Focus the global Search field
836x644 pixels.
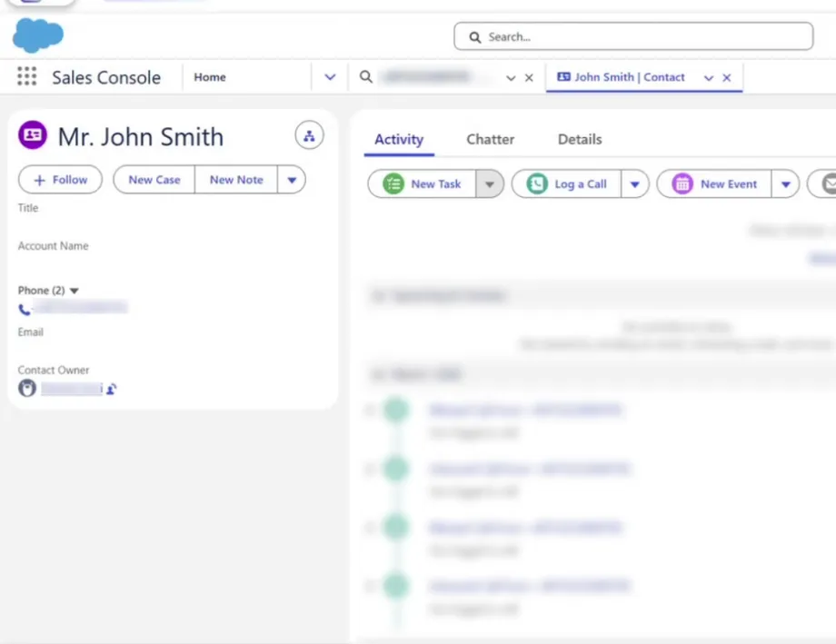tap(633, 36)
